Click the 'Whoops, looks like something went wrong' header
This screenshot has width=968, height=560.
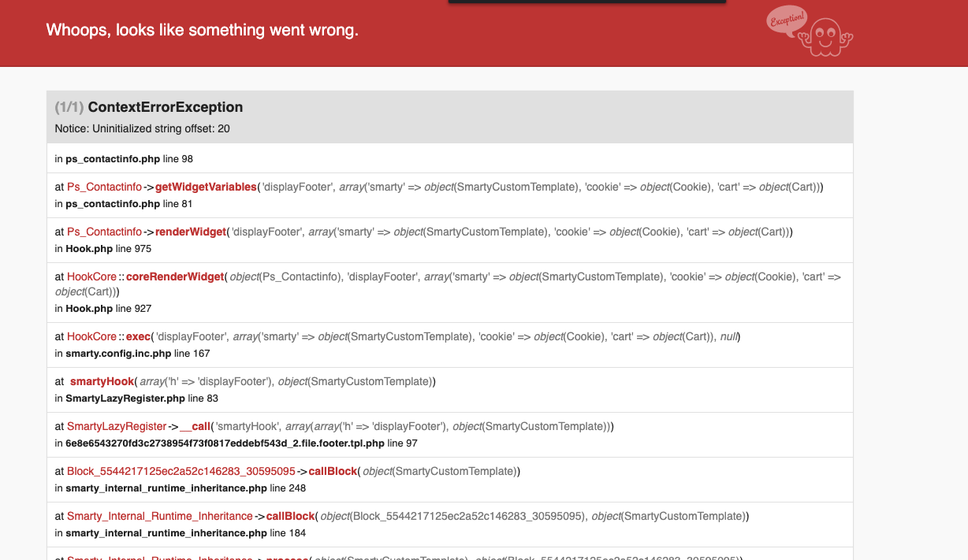[x=202, y=31]
